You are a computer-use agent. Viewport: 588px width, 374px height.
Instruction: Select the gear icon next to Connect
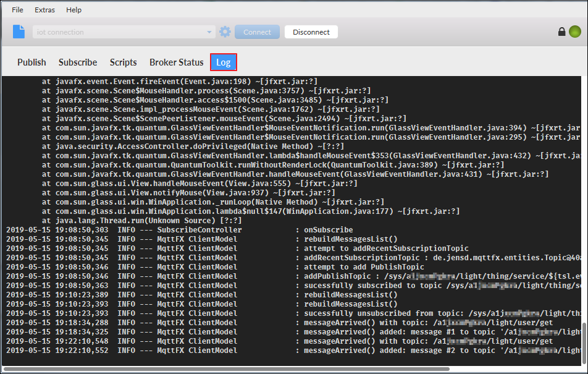pos(224,32)
